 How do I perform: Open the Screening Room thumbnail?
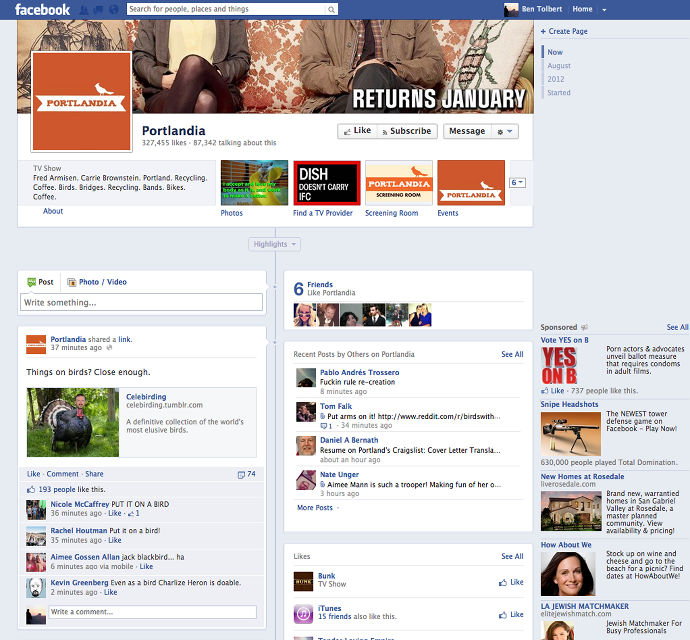(399, 183)
